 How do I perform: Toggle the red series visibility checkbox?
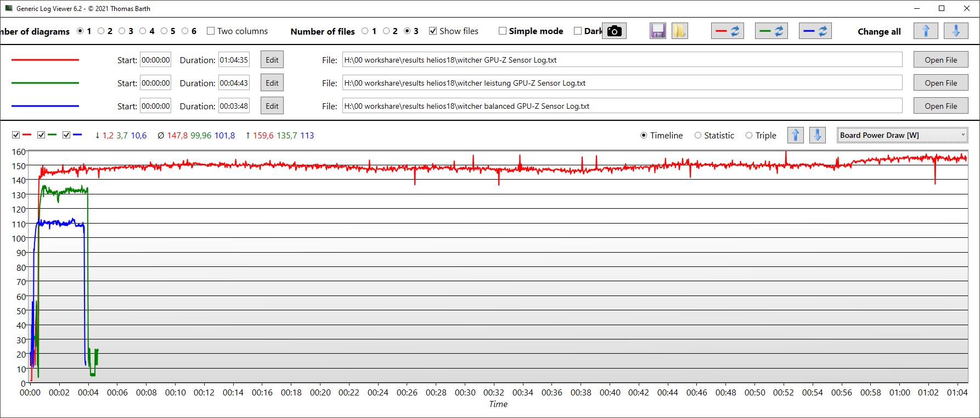tap(16, 135)
